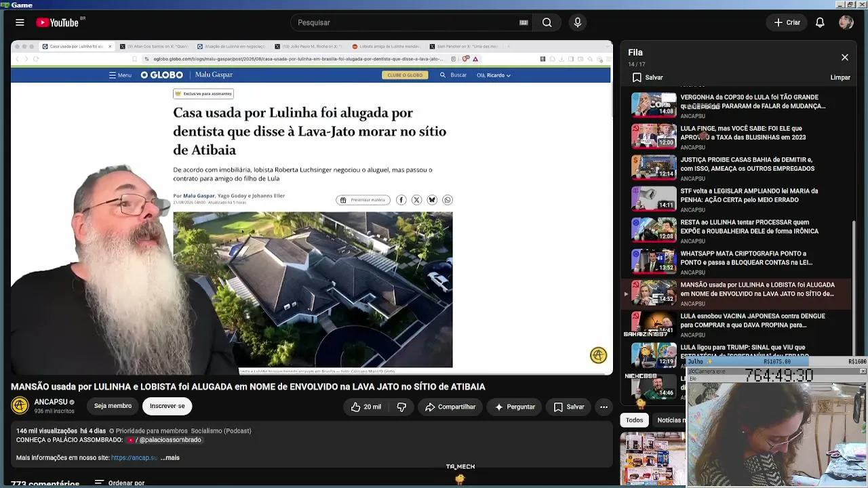
Task: Click the '936 mil inscritos' subscriber count
Action: [54, 411]
